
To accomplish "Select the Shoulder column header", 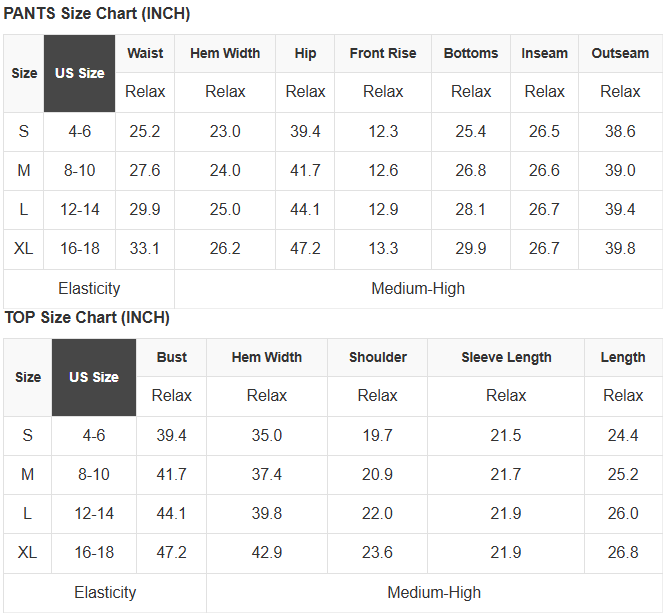I will (x=377, y=357).
